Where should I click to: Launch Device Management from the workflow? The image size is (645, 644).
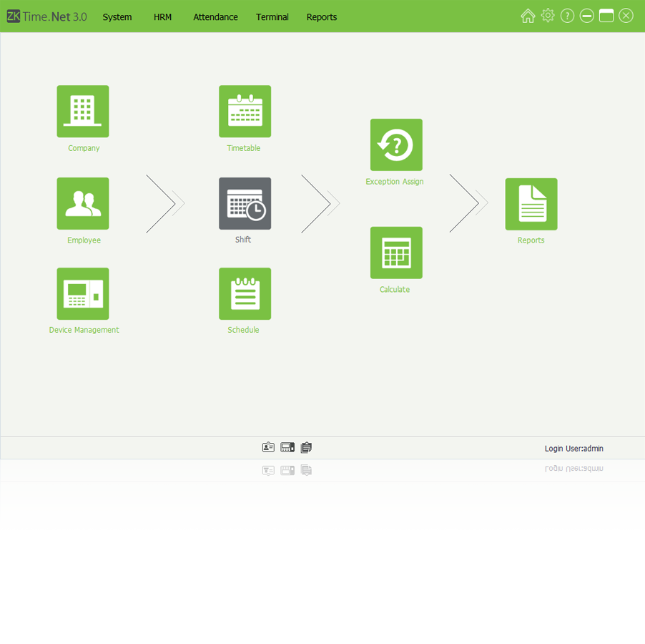pos(83,294)
